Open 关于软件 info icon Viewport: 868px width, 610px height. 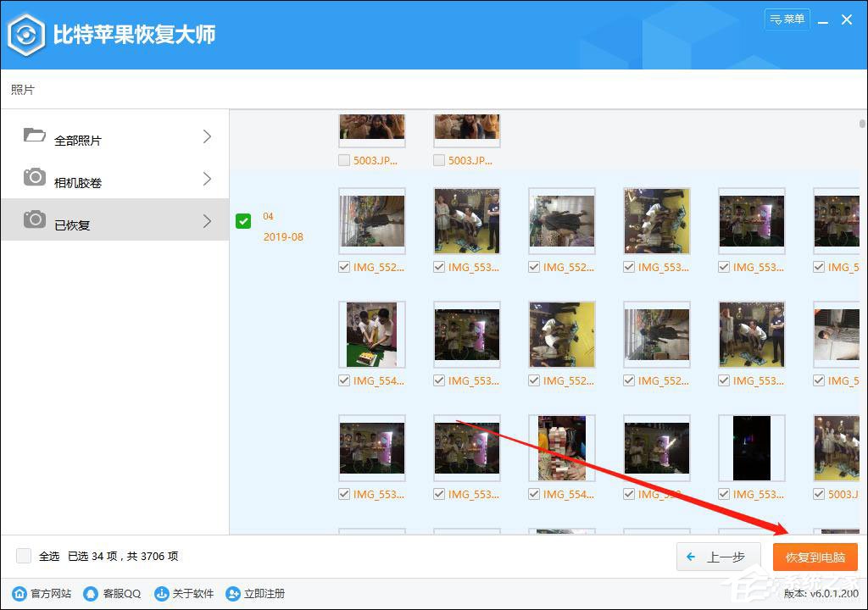(161, 594)
